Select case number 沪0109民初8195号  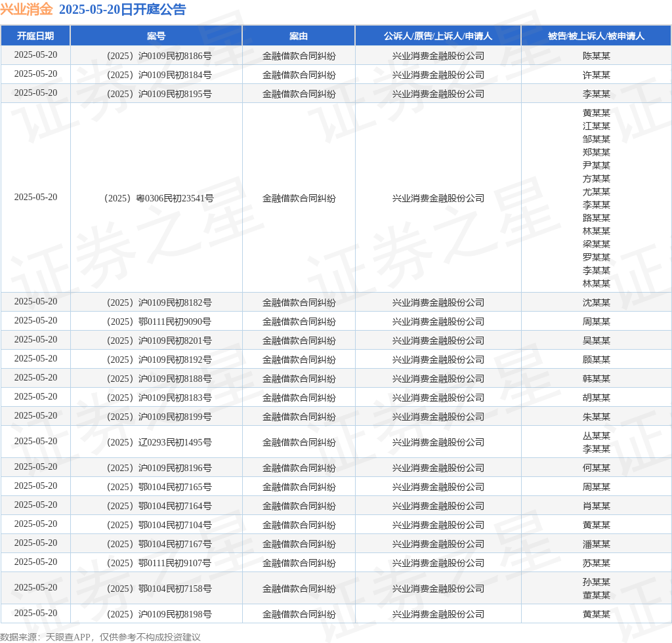(159, 94)
